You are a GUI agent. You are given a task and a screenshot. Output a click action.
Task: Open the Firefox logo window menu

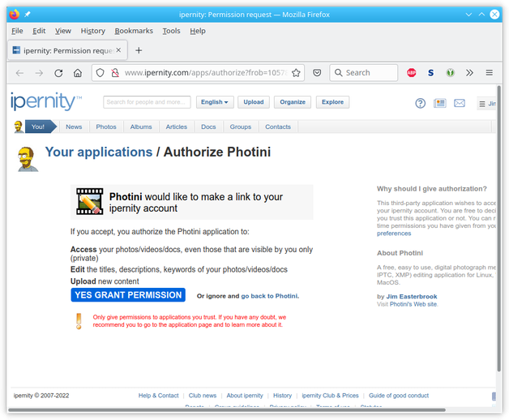14,15
